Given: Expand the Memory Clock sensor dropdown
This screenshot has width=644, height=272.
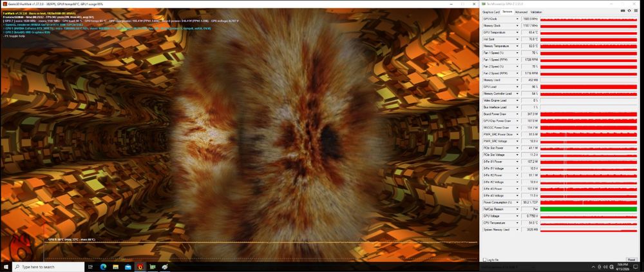Looking at the screenshot, I should (516, 26).
